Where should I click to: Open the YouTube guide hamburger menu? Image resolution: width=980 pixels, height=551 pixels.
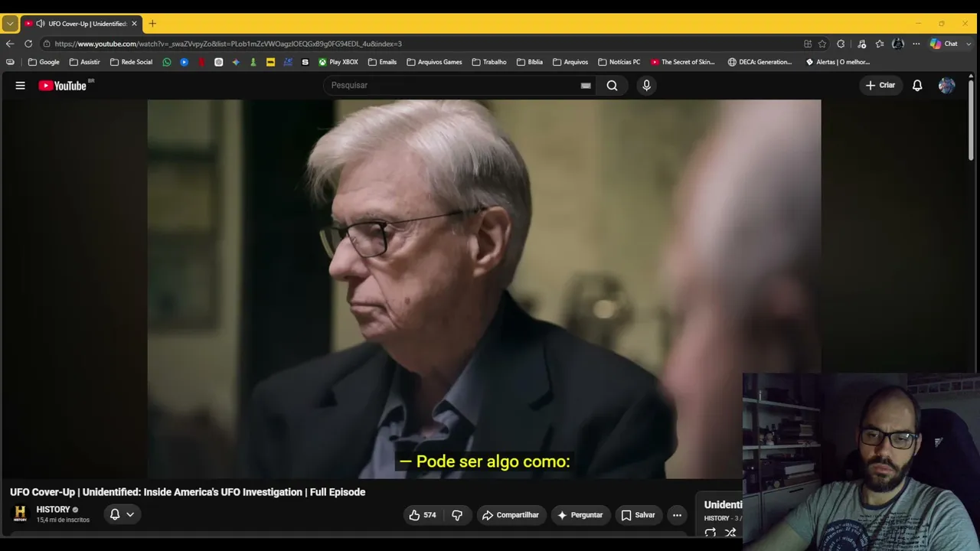[x=21, y=86]
